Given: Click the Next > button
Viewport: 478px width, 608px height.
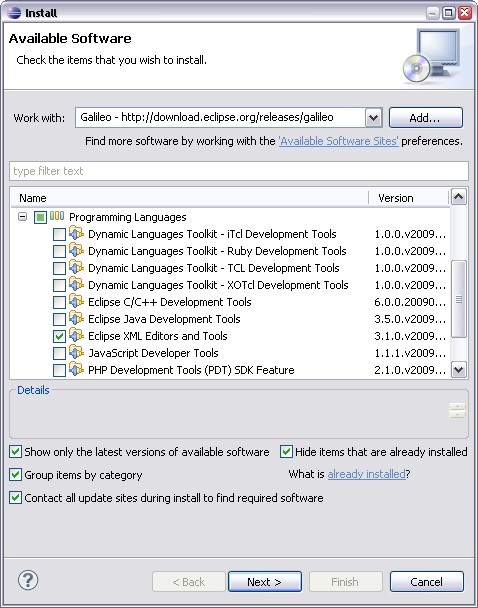Looking at the screenshot, I should click(265, 582).
